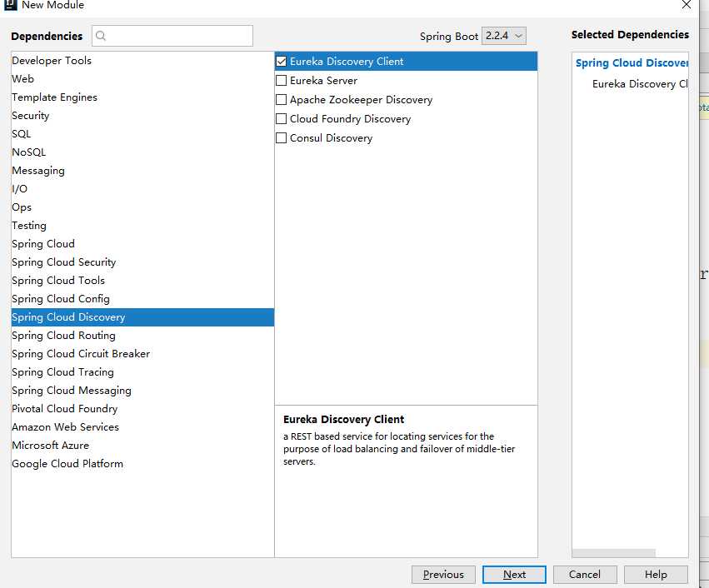Image resolution: width=709 pixels, height=588 pixels.
Task: Open the Spring Boot version dropdown
Action: tap(504, 36)
